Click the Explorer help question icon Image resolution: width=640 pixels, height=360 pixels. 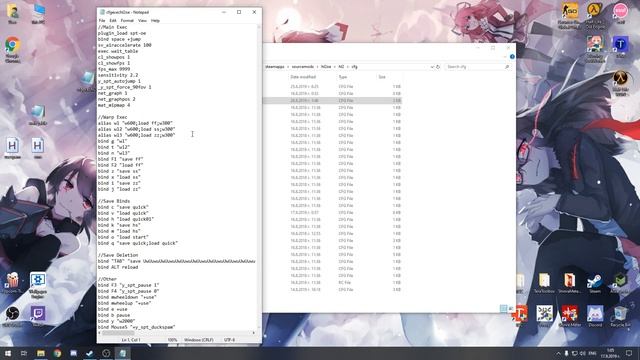(x=512, y=57)
